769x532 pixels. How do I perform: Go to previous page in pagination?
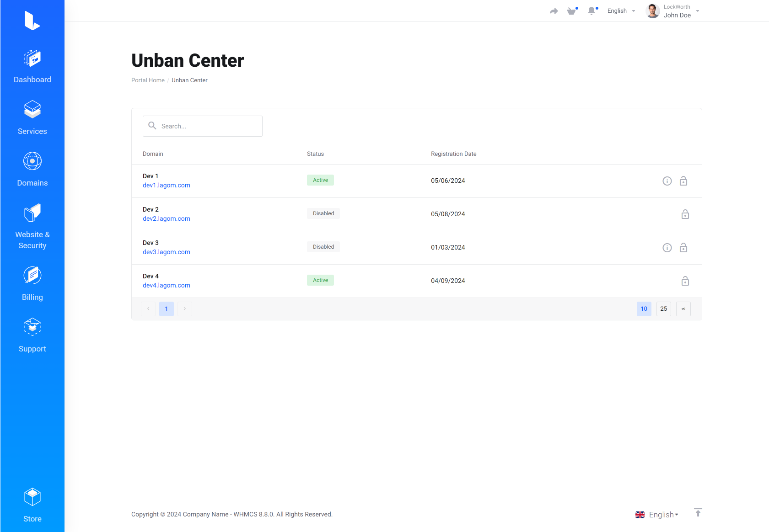148,309
